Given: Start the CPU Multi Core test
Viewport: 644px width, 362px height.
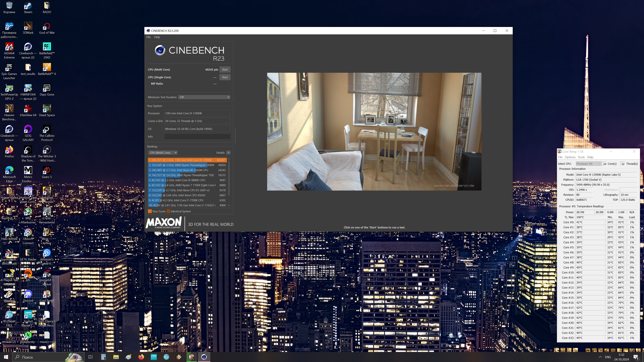Looking at the screenshot, I should pyautogui.click(x=225, y=69).
